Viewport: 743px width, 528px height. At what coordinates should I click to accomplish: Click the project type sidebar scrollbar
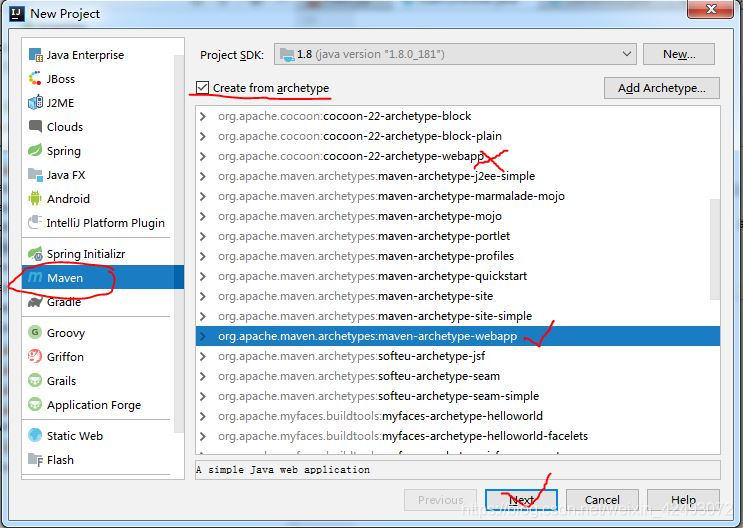coord(179,244)
